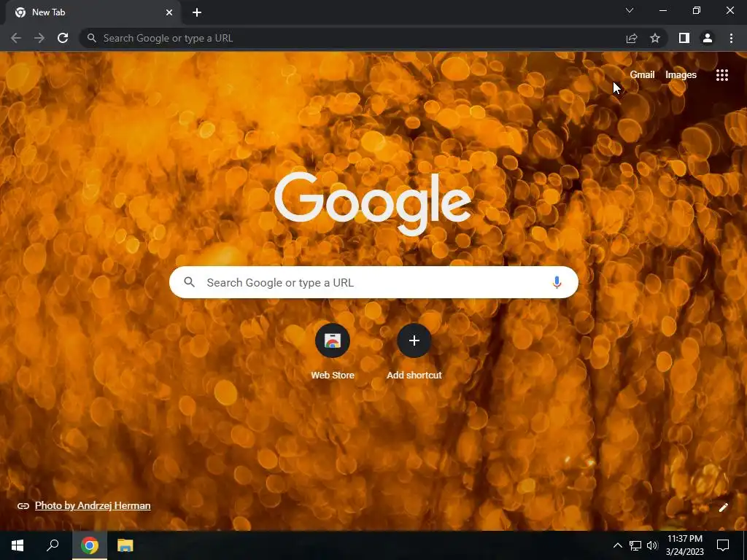Open network status tray icon

pos(635,545)
